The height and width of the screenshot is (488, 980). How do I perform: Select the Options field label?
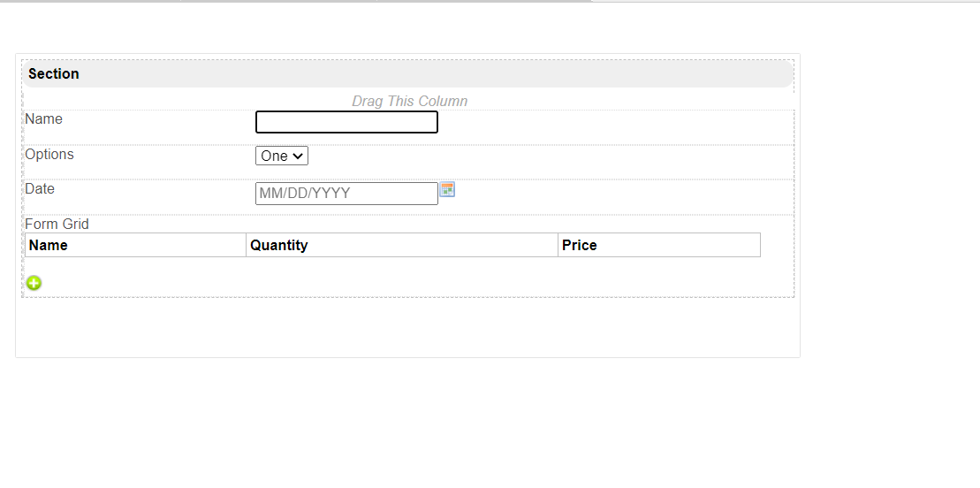pyautogui.click(x=49, y=155)
